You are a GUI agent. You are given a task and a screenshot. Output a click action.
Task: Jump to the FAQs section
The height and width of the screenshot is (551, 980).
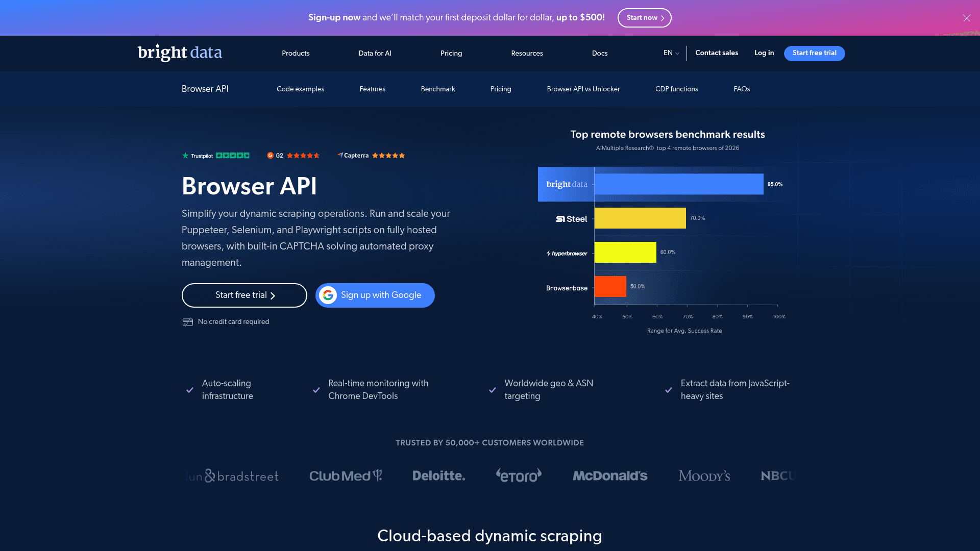tap(742, 89)
